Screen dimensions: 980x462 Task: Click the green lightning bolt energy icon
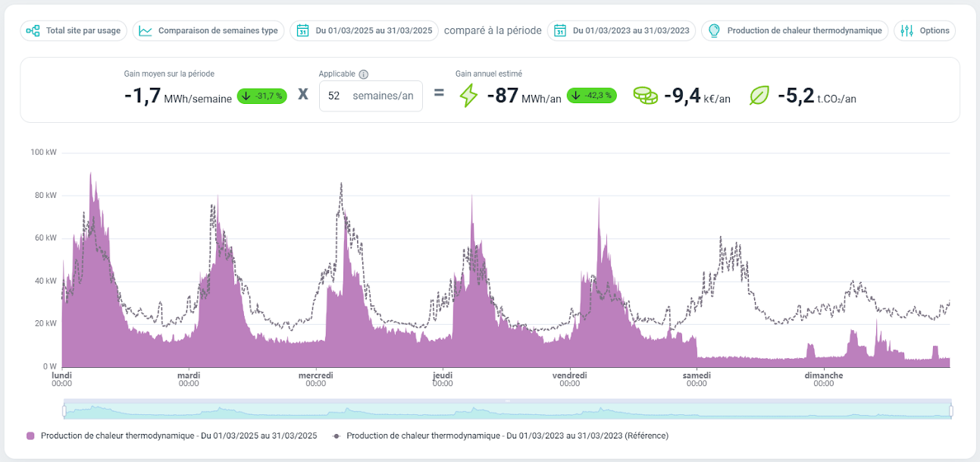click(469, 96)
